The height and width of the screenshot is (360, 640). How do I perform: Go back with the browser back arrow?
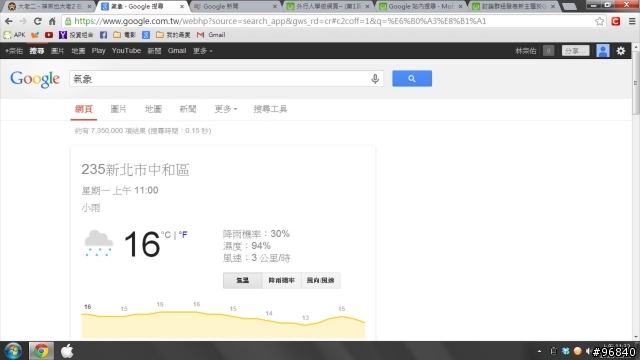tap(9, 21)
